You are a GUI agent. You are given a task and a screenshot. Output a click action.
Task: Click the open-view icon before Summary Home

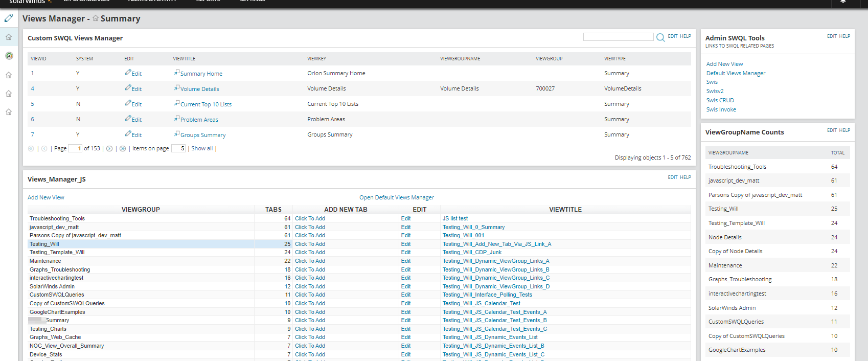[x=177, y=73]
